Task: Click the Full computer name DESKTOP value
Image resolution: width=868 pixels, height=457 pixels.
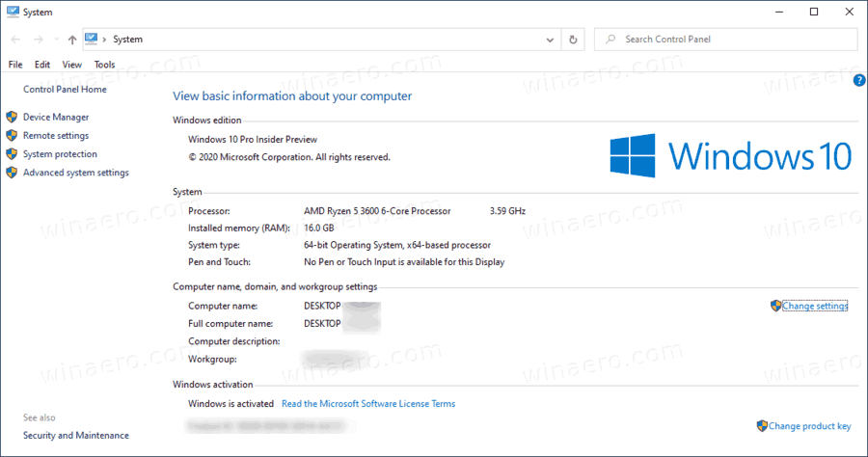Action: click(x=322, y=324)
